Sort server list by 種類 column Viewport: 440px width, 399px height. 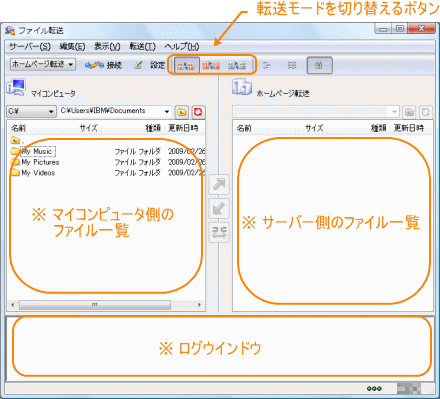379,128
